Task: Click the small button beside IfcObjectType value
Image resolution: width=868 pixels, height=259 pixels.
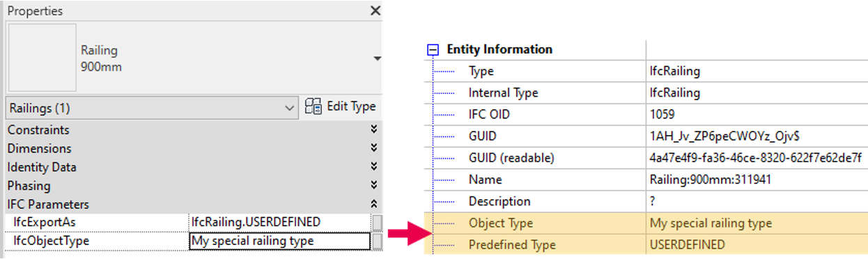Action: [x=377, y=241]
